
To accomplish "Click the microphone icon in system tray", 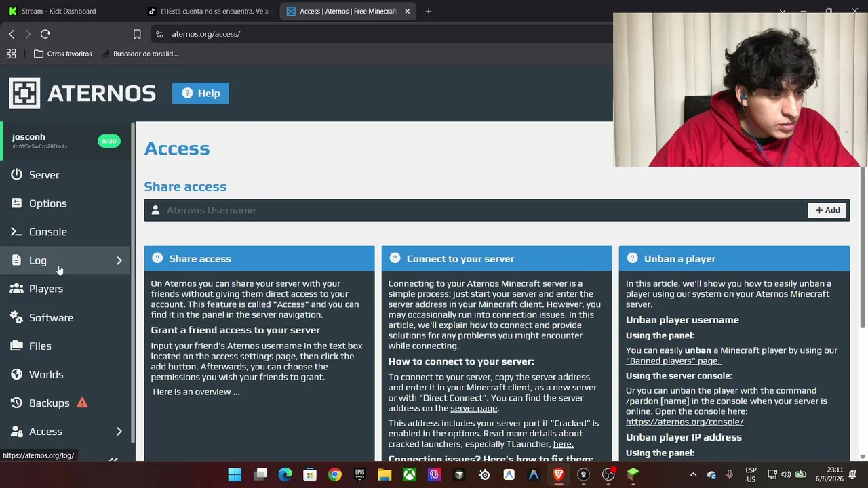I will (x=730, y=474).
